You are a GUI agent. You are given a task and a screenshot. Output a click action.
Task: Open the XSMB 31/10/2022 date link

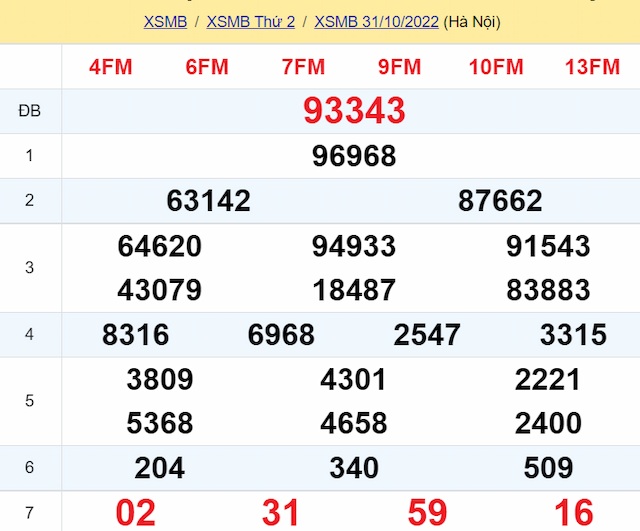point(376,21)
